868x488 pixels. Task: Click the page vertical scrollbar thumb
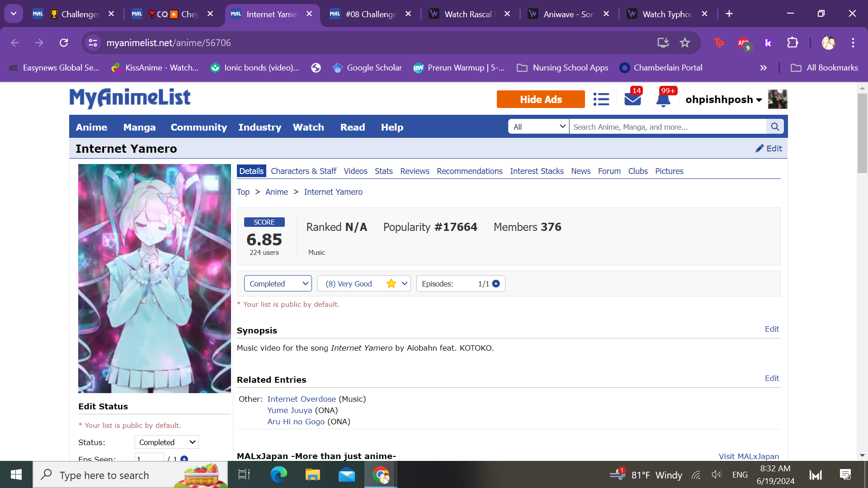pos(862,133)
